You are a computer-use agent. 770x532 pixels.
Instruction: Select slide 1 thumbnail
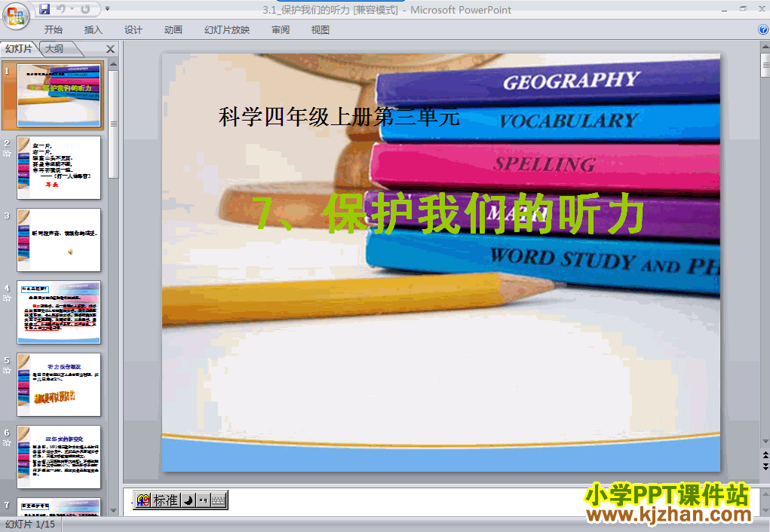(x=59, y=95)
